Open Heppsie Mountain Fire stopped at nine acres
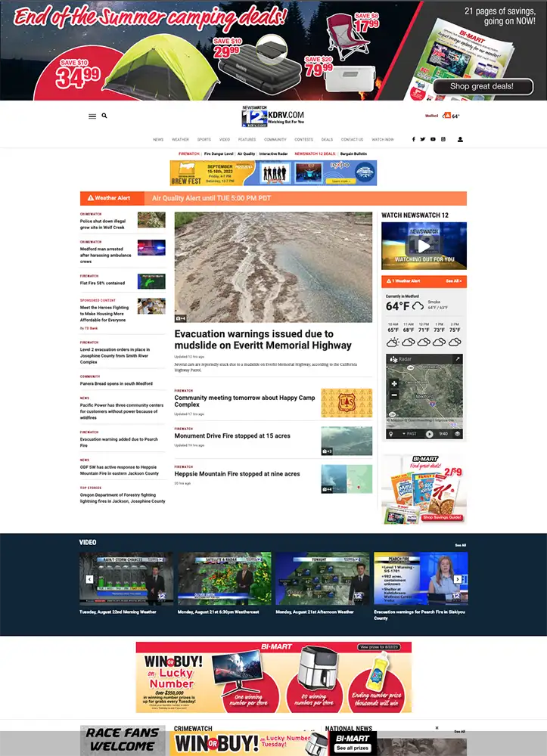The width and height of the screenshot is (547, 756). (x=238, y=474)
